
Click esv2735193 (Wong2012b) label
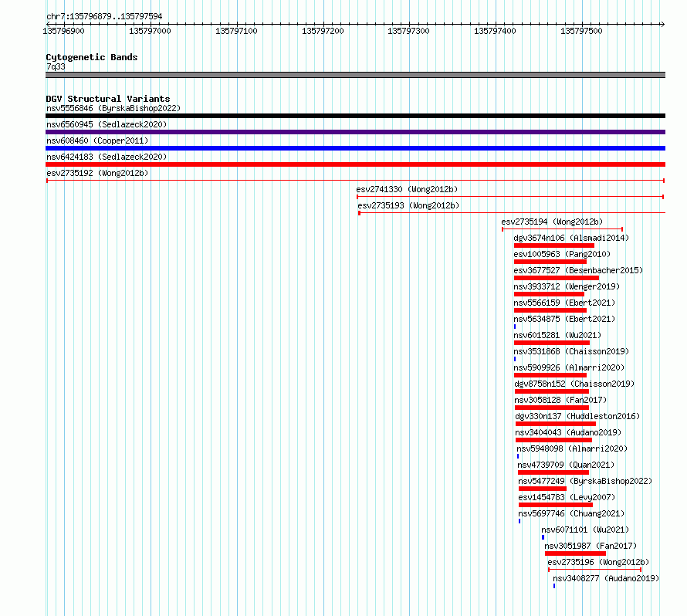click(x=408, y=205)
